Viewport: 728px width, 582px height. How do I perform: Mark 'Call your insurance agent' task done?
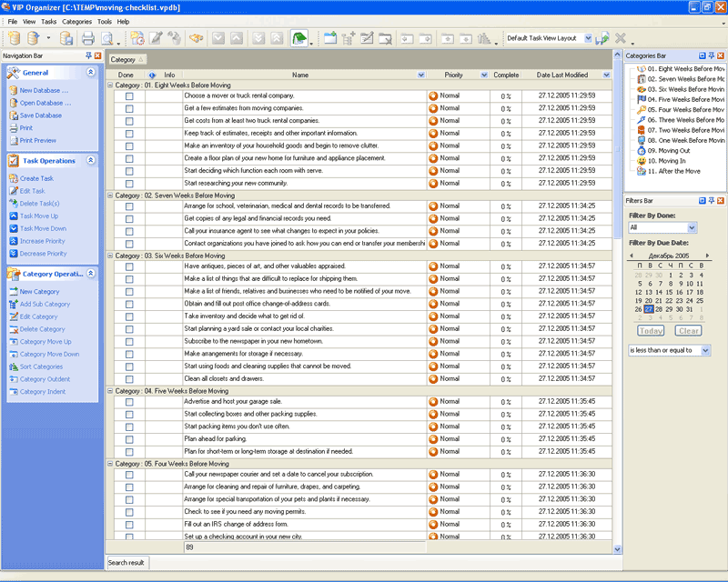click(129, 231)
